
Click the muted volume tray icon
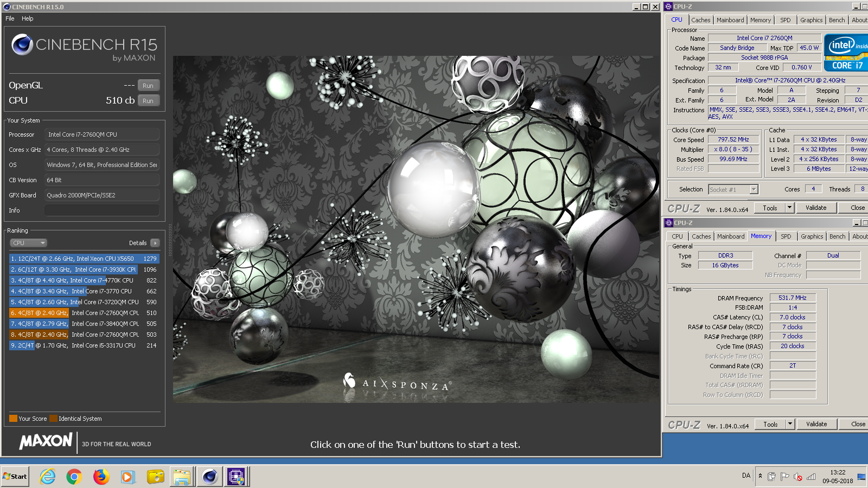point(797,477)
